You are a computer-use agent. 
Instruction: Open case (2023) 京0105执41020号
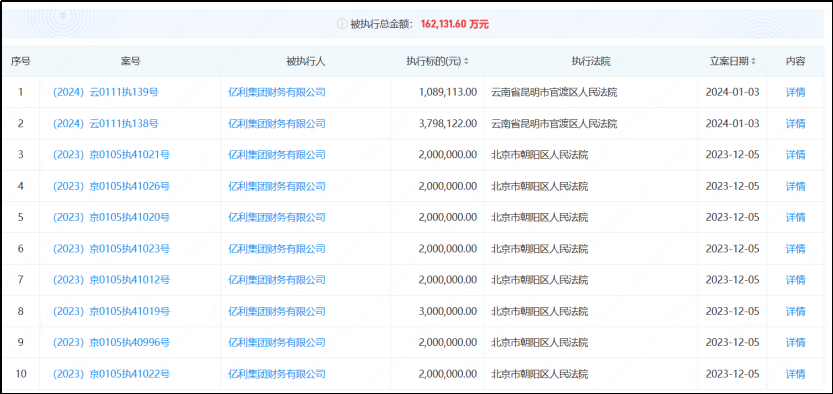(x=112, y=217)
